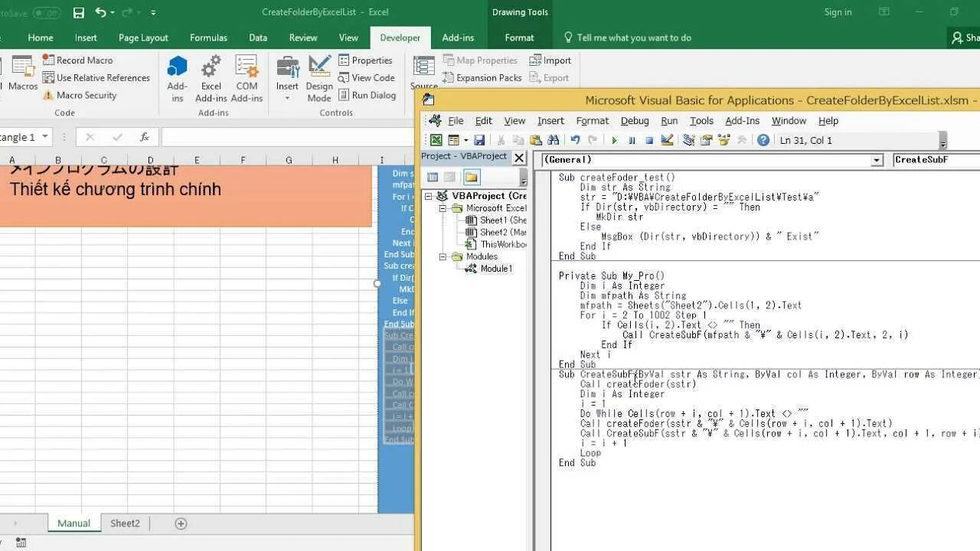Close the Project - VBAProject pane
This screenshot has height=551, width=980.
[519, 157]
